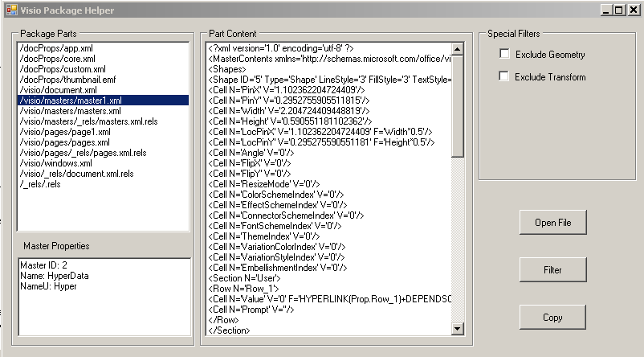
Task: Select /visio/windows.xml list item
Action: [x=103, y=163]
